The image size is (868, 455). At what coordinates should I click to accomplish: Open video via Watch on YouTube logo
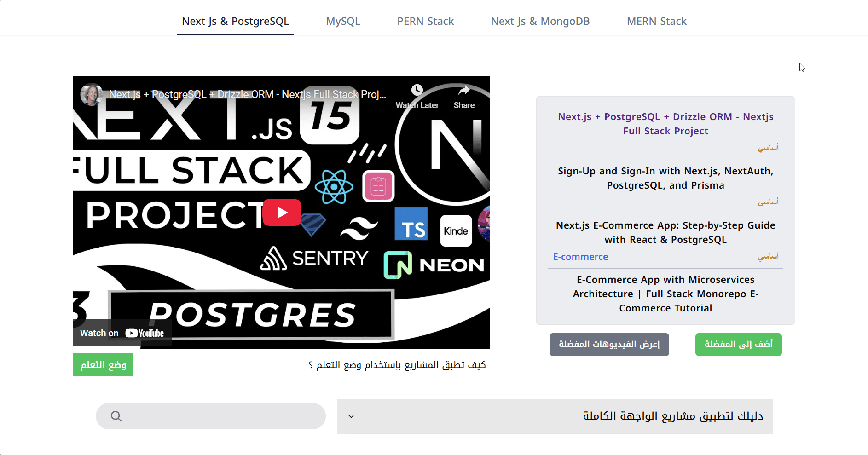pyautogui.click(x=145, y=333)
